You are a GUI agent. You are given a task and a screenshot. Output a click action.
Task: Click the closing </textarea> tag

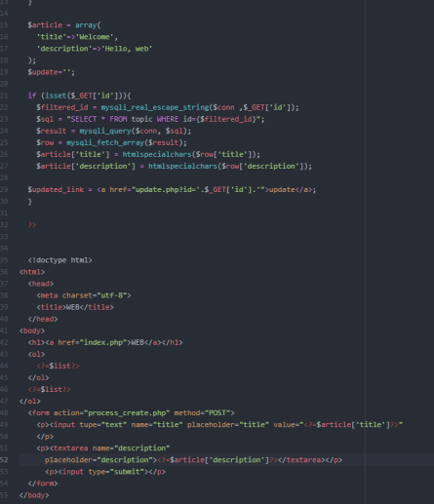301,460
